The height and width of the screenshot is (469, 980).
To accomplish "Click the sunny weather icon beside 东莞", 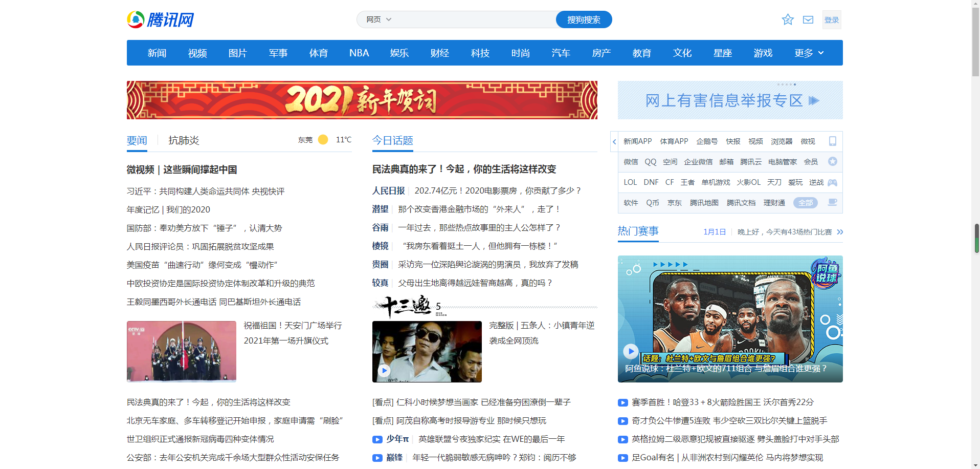I will tap(323, 140).
